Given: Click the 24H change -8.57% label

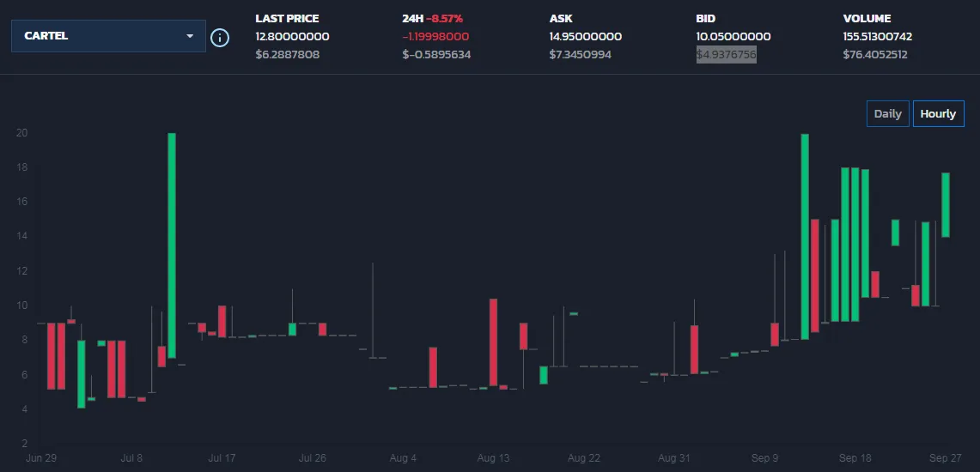Looking at the screenshot, I should (x=444, y=19).
